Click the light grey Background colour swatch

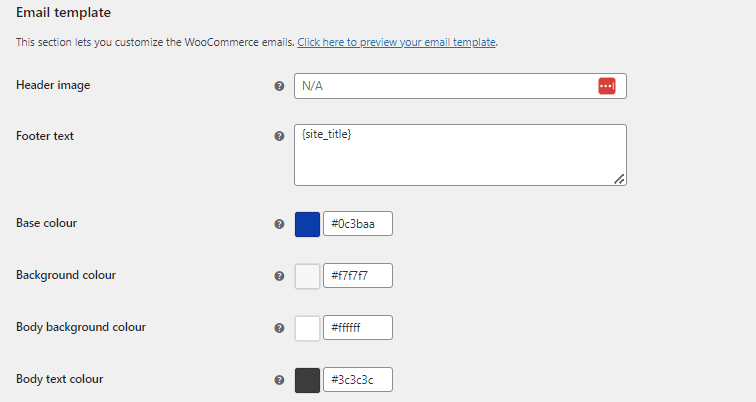308,276
